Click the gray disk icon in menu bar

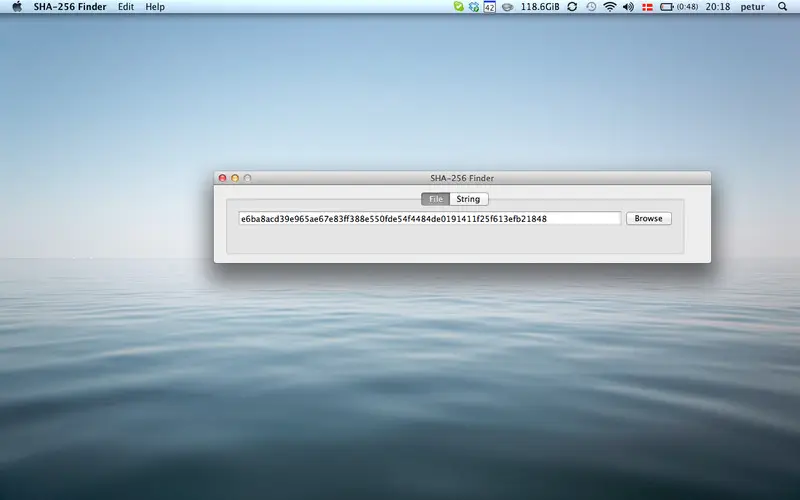click(507, 7)
